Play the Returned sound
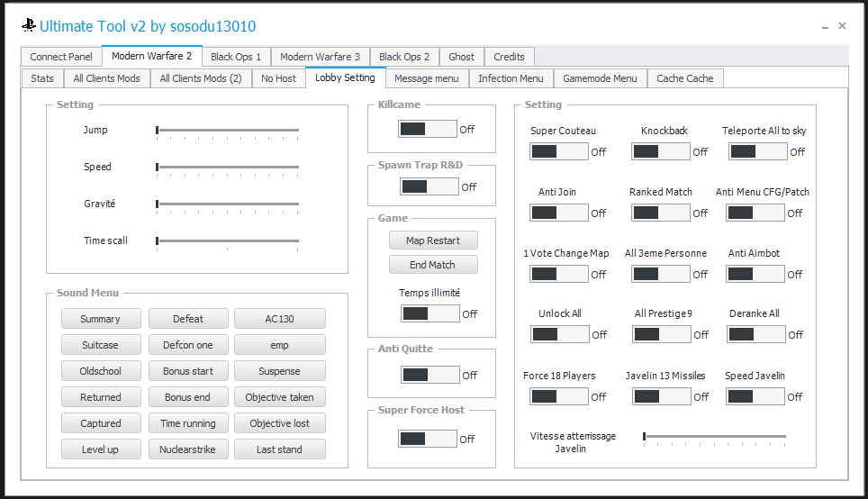 coord(101,396)
